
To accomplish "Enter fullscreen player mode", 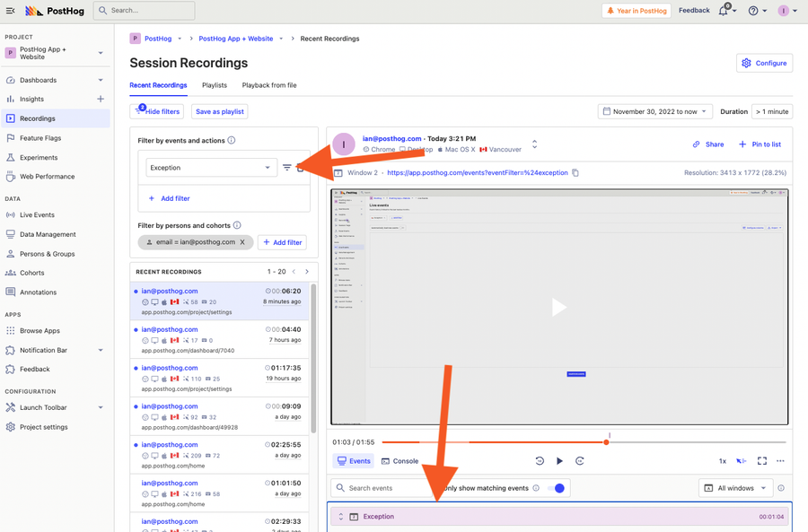I will (762, 461).
